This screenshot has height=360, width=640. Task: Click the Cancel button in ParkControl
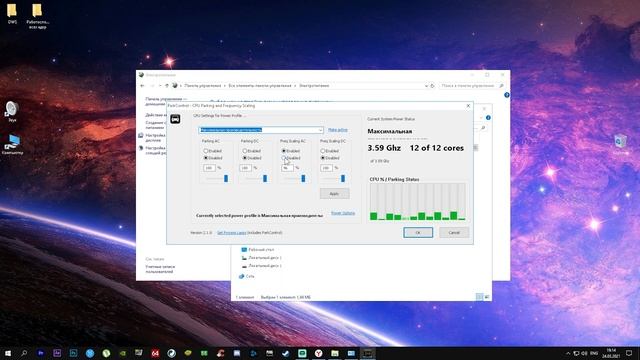point(454,232)
